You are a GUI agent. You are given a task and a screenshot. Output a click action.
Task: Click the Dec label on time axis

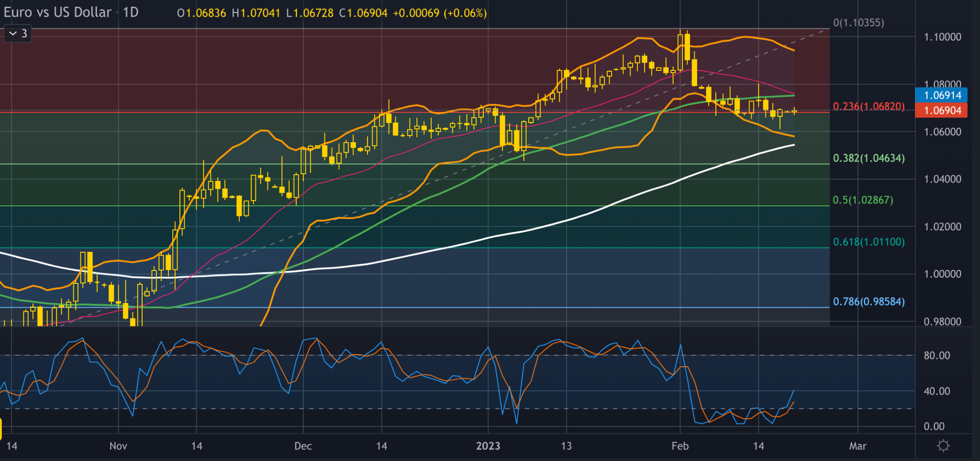[303, 446]
